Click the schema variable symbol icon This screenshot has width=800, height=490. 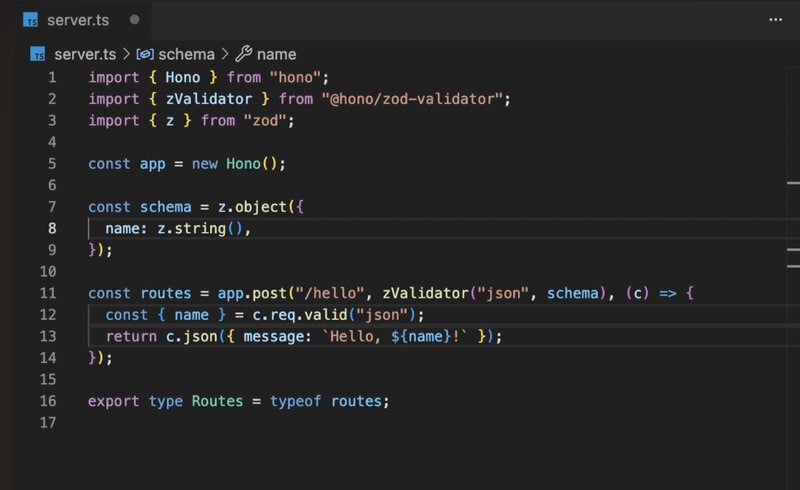pyautogui.click(x=145, y=54)
